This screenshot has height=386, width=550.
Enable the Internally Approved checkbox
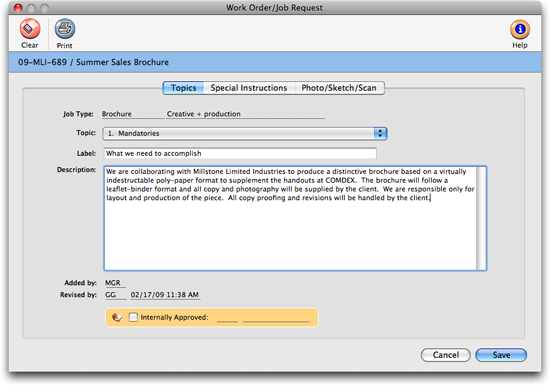click(133, 317)
